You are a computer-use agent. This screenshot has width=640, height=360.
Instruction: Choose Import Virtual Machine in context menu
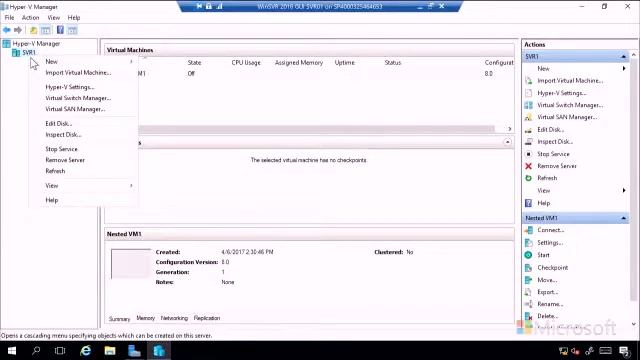[x=84, y=73]
